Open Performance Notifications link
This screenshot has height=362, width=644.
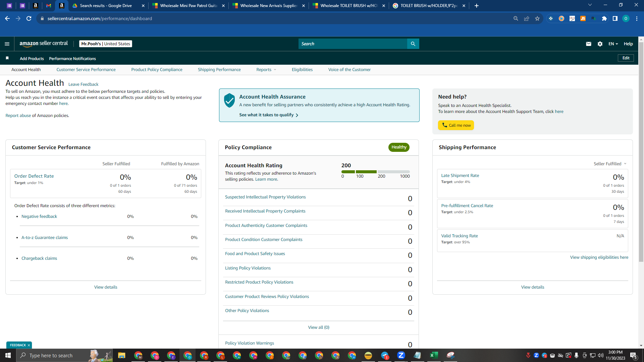(x=72, y=59)
